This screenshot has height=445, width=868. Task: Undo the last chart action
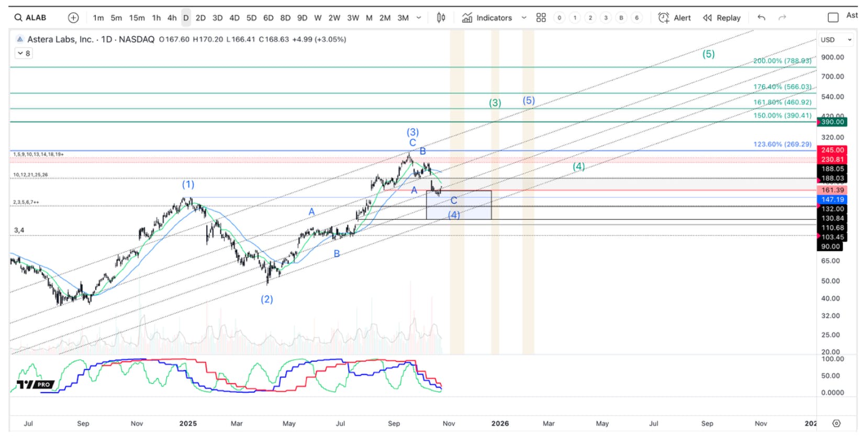coord(761,18)
